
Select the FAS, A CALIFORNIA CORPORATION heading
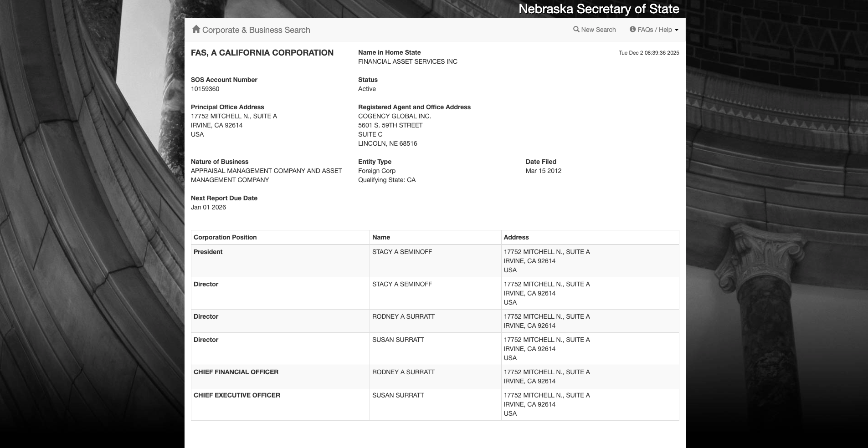tap(262, 53)
